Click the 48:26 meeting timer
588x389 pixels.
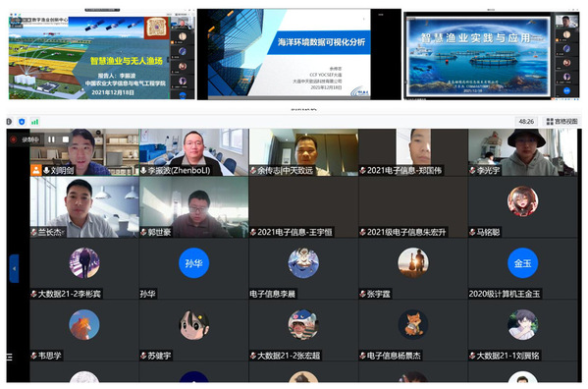point(526,121)
